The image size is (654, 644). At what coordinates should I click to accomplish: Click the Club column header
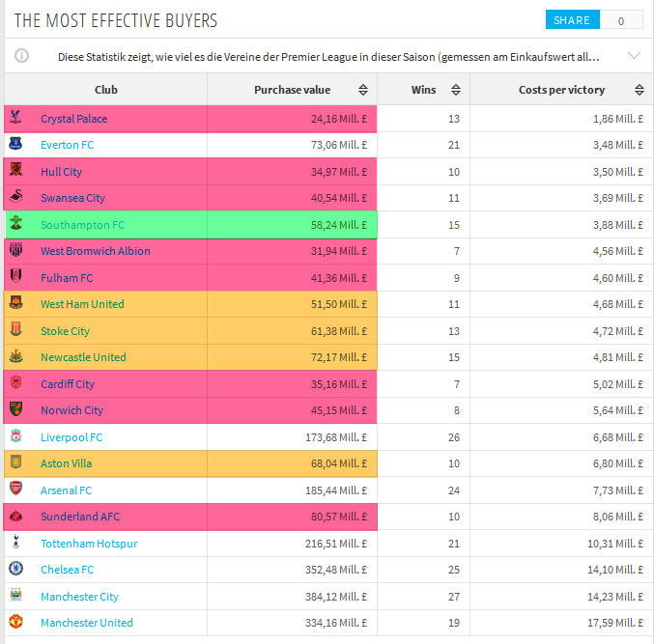click(106, 90)
